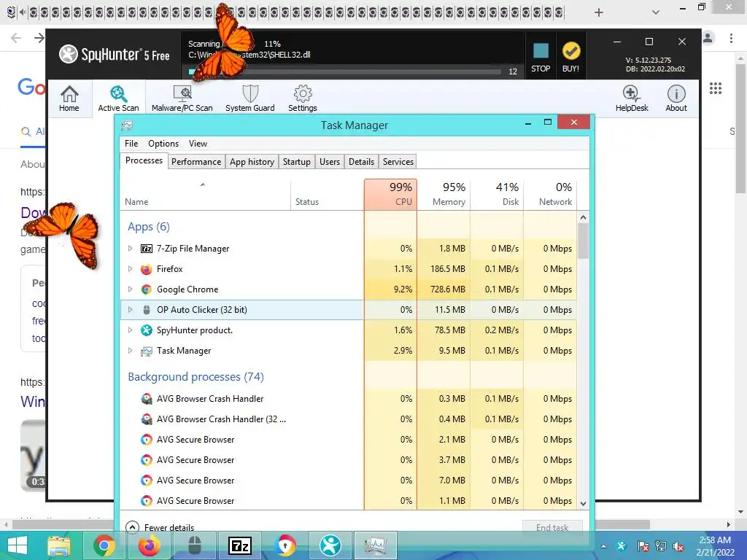Image resolution: width=747 pixels, height=560 pixels.
Task: Open Task Manager View menu
Action: tap(198, 144)
